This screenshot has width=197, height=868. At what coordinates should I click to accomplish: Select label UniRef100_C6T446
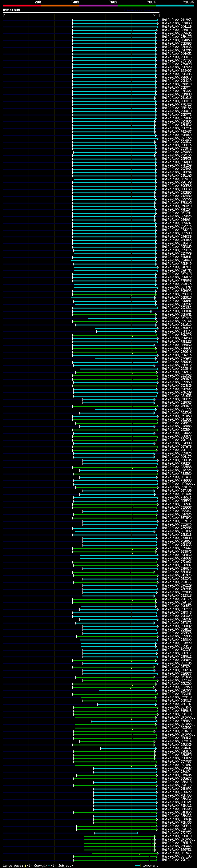click(x=177, y=318)
